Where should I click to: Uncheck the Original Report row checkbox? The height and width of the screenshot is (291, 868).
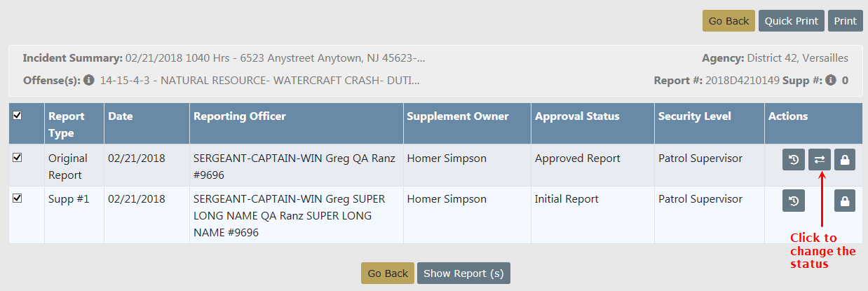point(18,158)
